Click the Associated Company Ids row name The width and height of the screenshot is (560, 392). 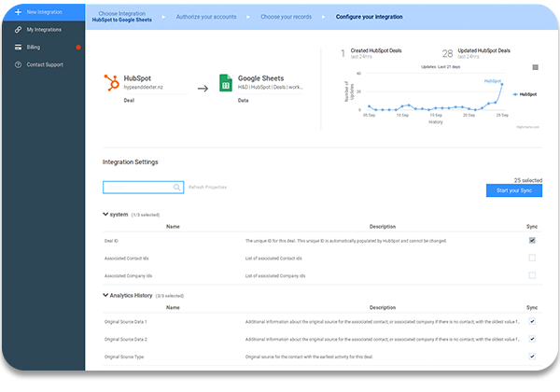pos(128,276)
